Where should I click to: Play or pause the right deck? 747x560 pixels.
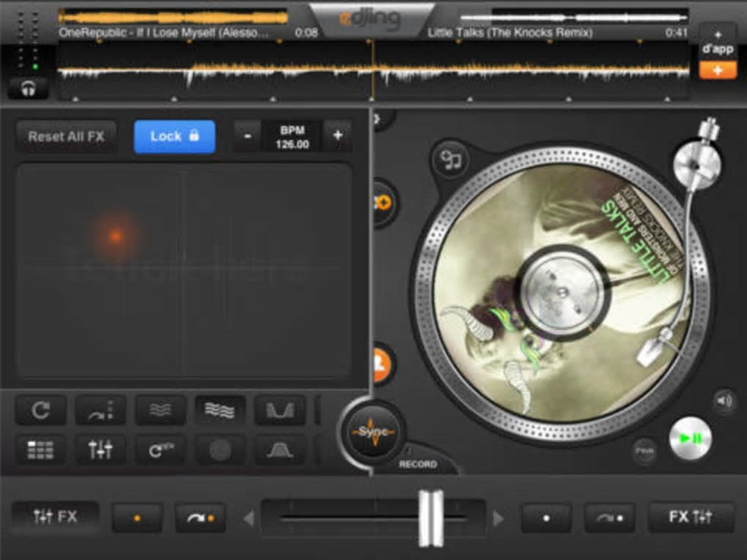point(691,438)
